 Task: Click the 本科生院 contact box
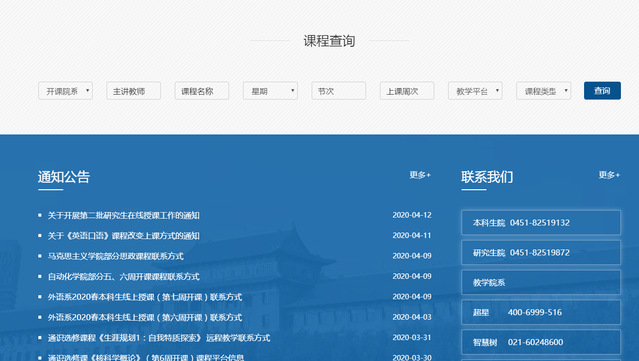[541, 222]
